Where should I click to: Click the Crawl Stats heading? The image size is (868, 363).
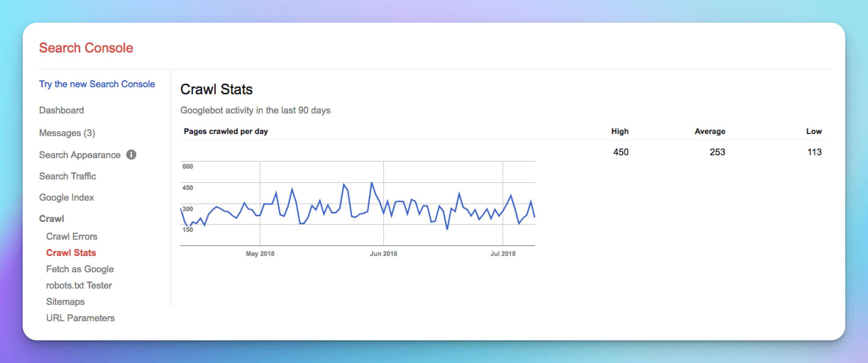tap(216, 89)
